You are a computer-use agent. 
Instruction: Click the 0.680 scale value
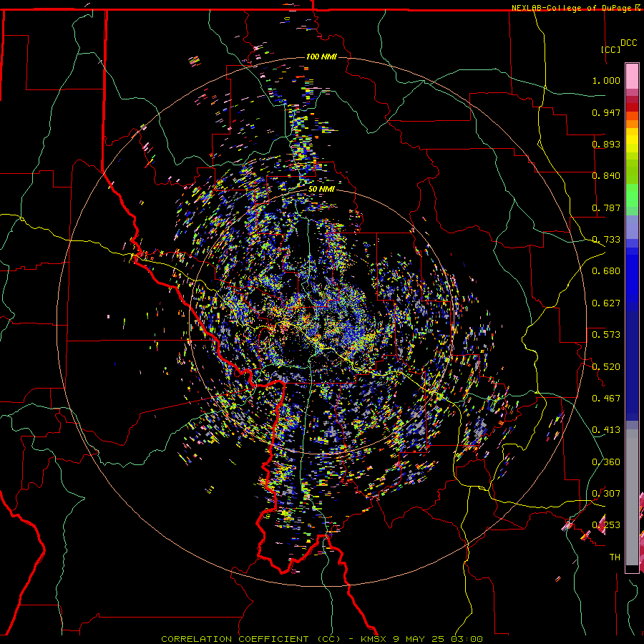click(x=606, y=271)
